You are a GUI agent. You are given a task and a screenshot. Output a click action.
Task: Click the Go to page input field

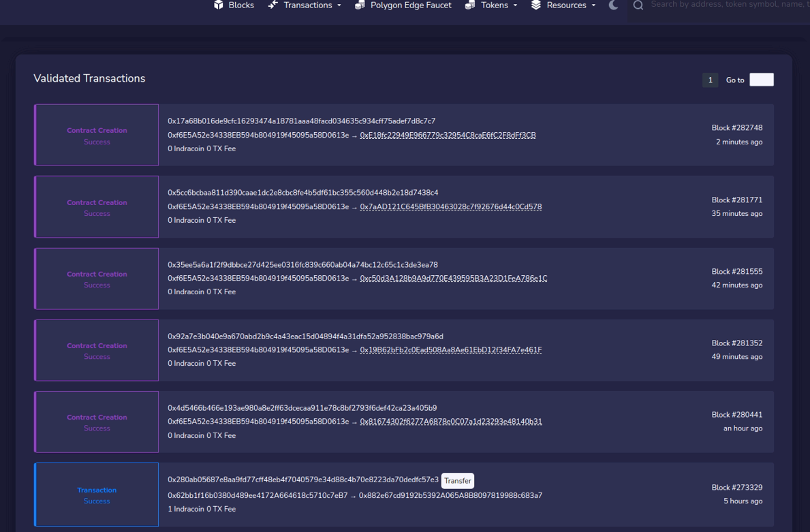click(x=761, y=80)
